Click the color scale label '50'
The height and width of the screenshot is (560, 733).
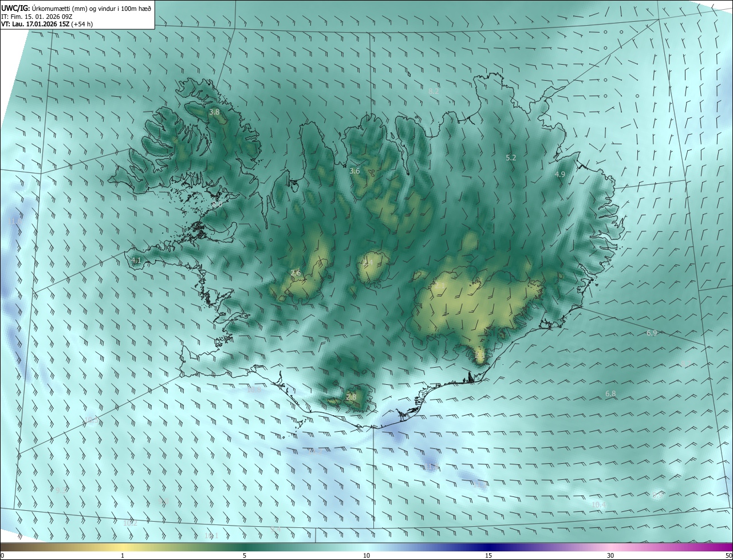728,555
